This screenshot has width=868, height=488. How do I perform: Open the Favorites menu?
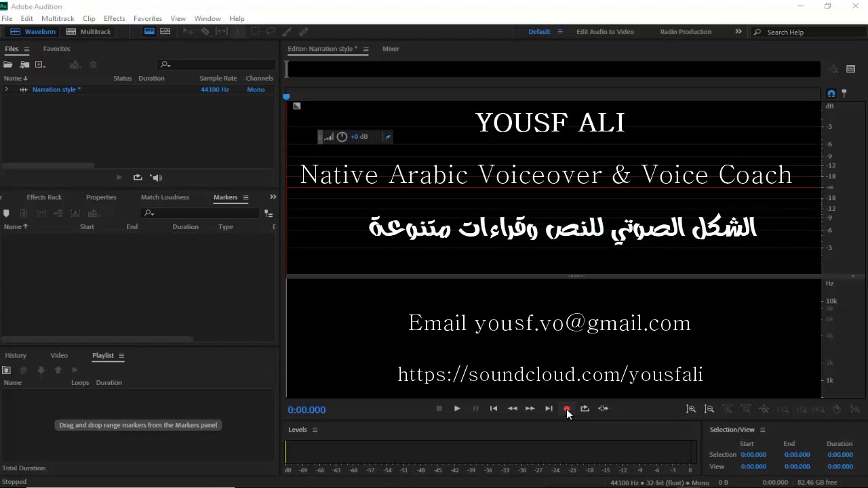click(x=148, y=18)
